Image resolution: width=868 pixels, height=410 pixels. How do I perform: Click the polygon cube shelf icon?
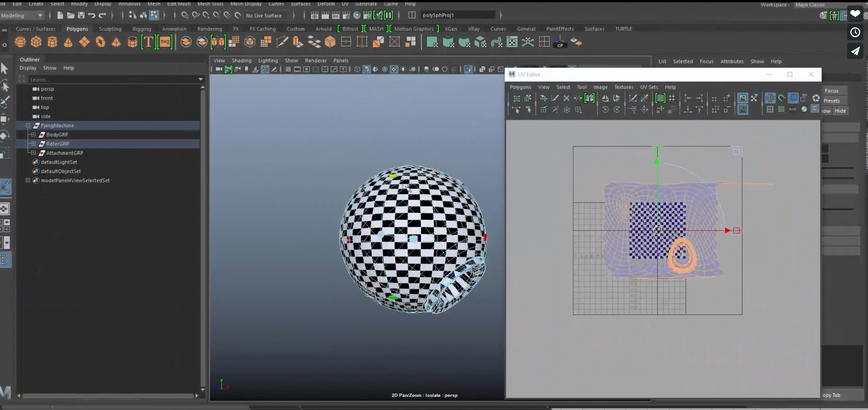coord(36,42)
